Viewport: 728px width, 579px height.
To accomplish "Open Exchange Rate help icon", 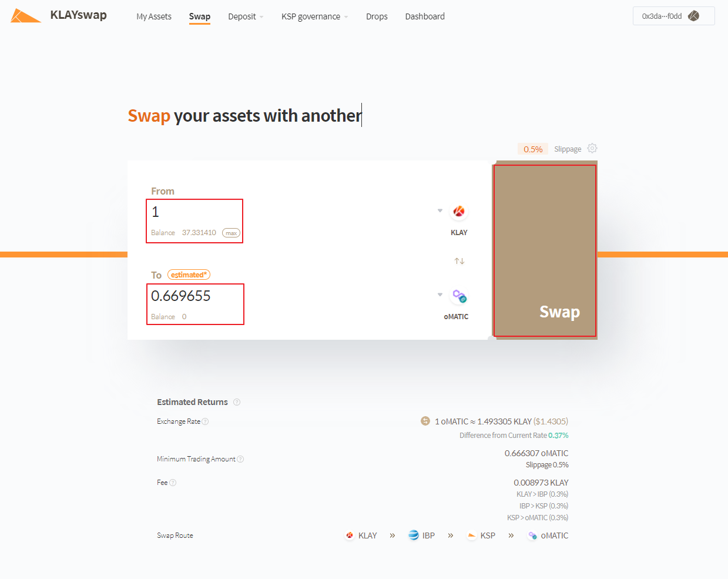I will point(205,421).
